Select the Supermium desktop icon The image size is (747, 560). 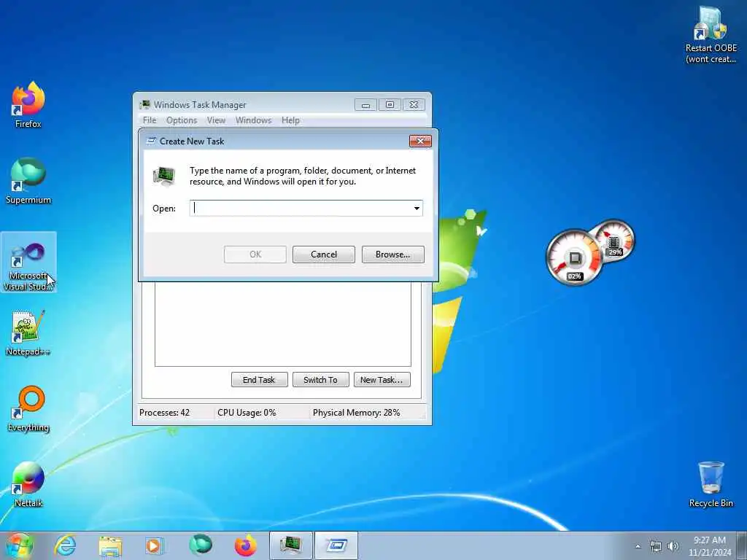(x=28, y=181)
